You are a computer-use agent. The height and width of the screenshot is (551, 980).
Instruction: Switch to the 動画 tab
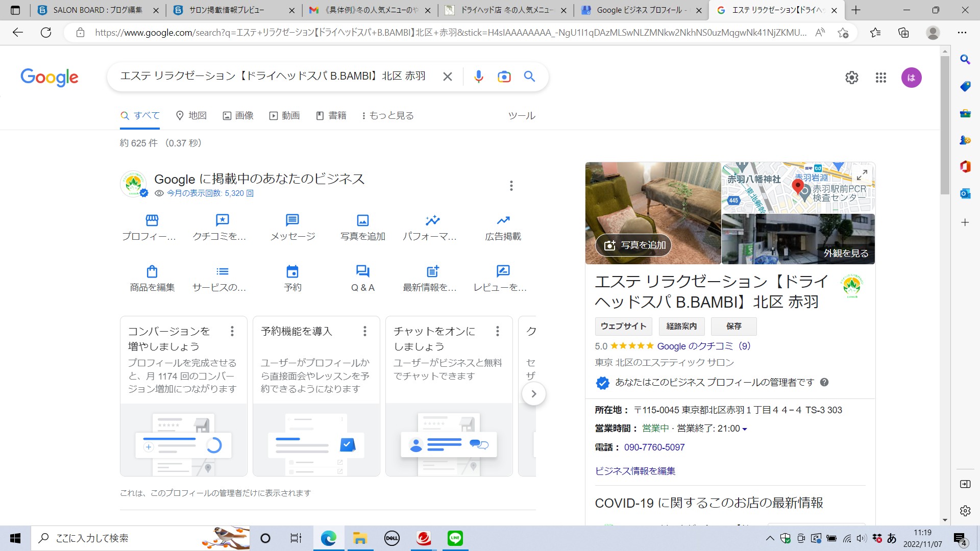coord(285,116)
